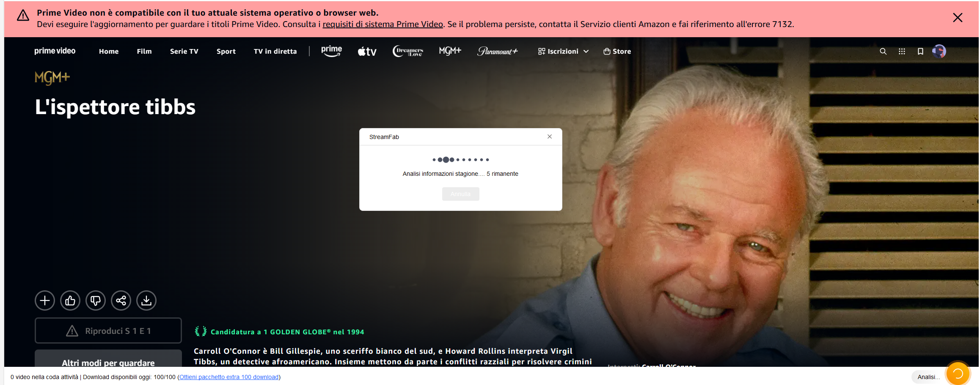Click the Riproduci S 1 E 1 button
Viewport: 980px width, 385px height.
point(108,330)
